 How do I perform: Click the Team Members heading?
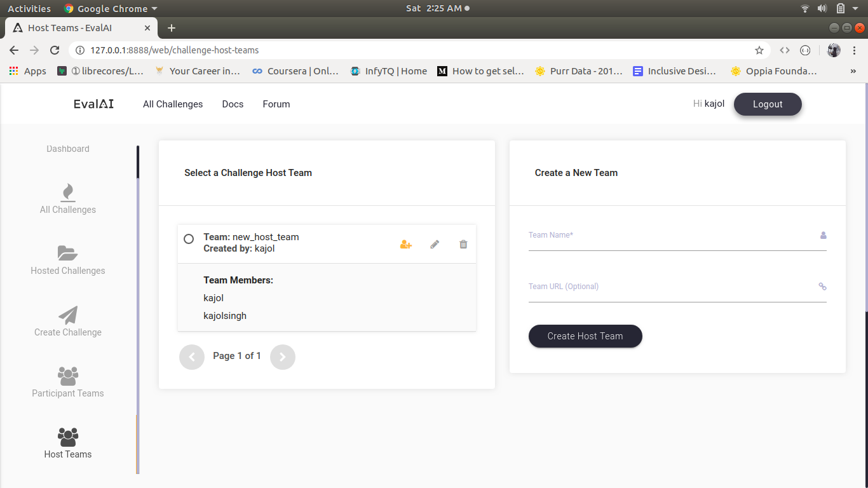238,280
